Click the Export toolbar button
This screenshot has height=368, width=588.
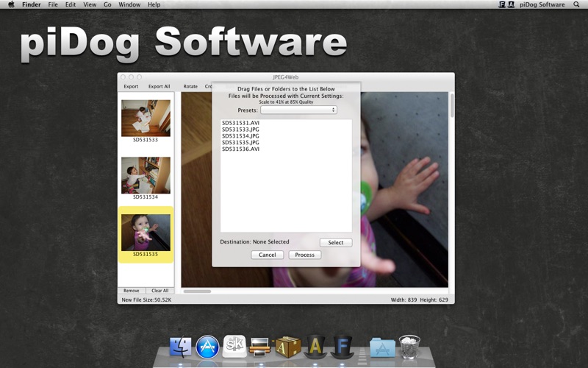131,86
